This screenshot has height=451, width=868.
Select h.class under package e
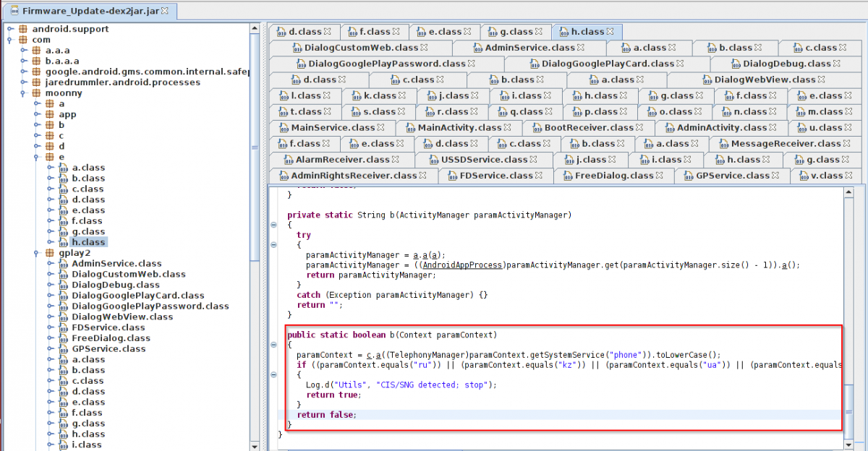point(88,242)
